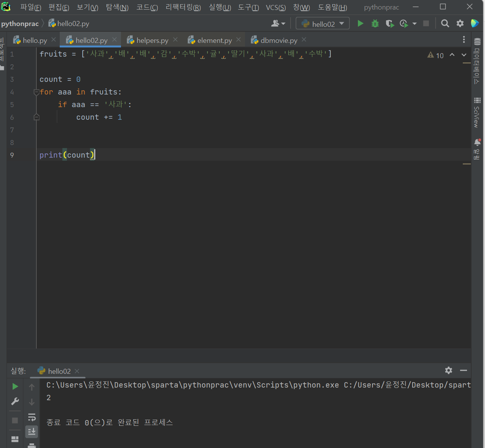Run hello02 with the green toolbar play button
This screenshot has height=448, width=485.
coord(360,24)
